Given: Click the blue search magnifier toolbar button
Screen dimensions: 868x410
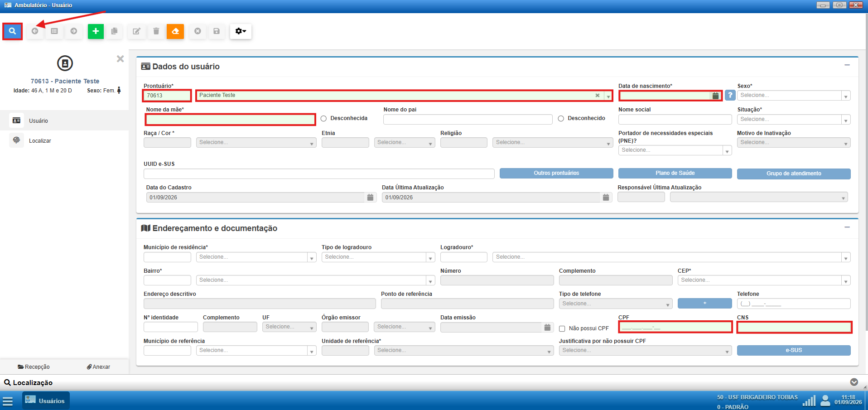Looking at the screenshot, I should point(12,31).
